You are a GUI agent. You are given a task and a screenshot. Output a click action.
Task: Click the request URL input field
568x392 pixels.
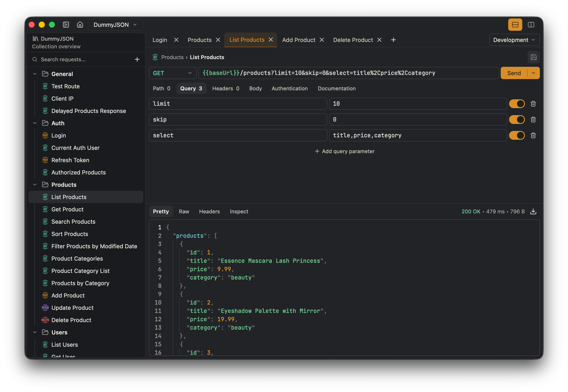(x=348, y=73)
